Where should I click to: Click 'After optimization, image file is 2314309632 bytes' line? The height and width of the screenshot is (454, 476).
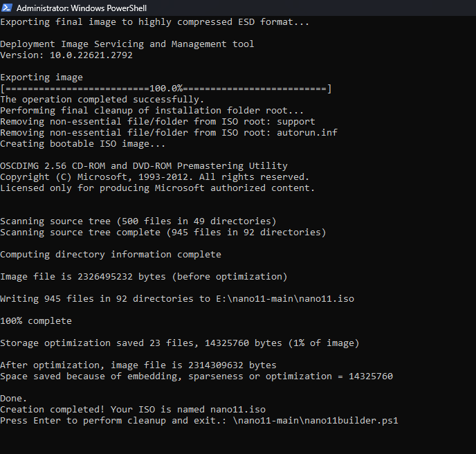coord(138,365)
